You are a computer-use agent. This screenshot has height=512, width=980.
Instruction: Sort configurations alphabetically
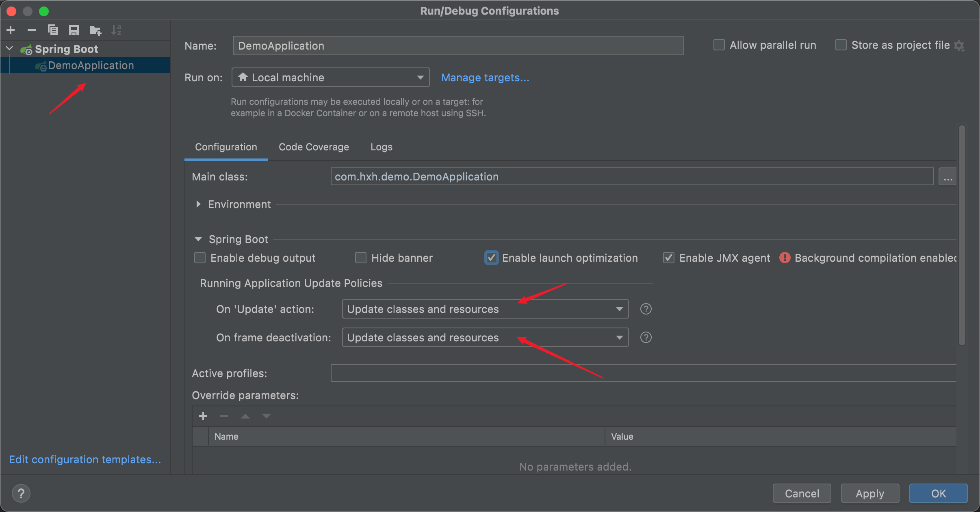(117, 30)
